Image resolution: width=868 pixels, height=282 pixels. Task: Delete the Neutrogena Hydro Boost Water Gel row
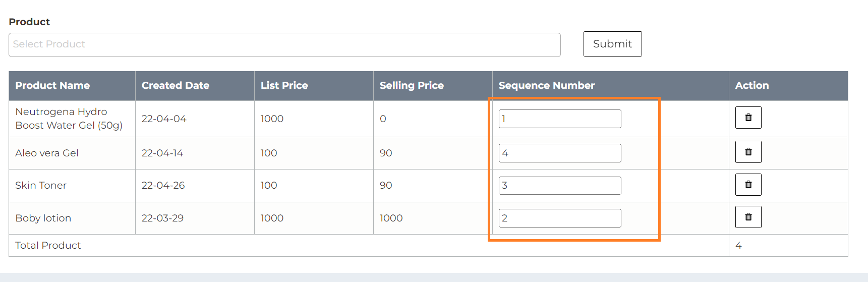[748, 118]
